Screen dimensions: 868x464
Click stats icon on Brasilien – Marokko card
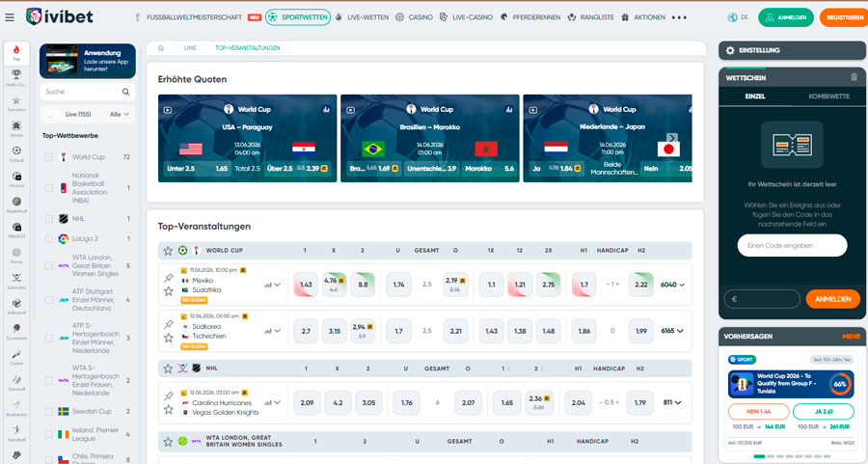pos(508,110)
